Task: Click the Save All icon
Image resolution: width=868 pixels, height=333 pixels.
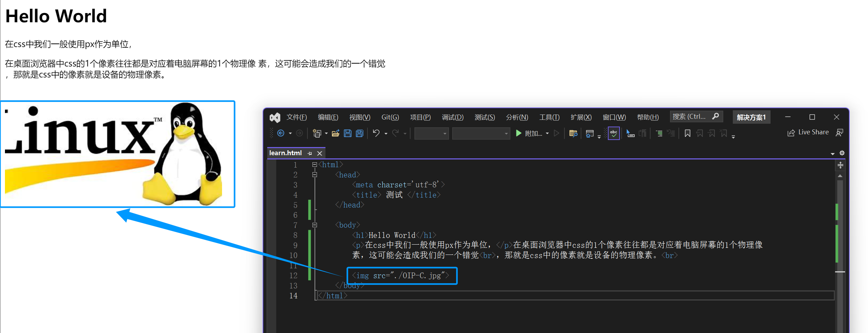Action: 360,133
